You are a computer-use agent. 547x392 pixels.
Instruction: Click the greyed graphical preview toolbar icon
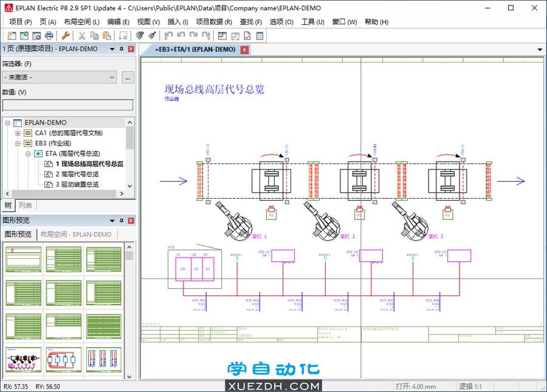click(x=235, y=36)
